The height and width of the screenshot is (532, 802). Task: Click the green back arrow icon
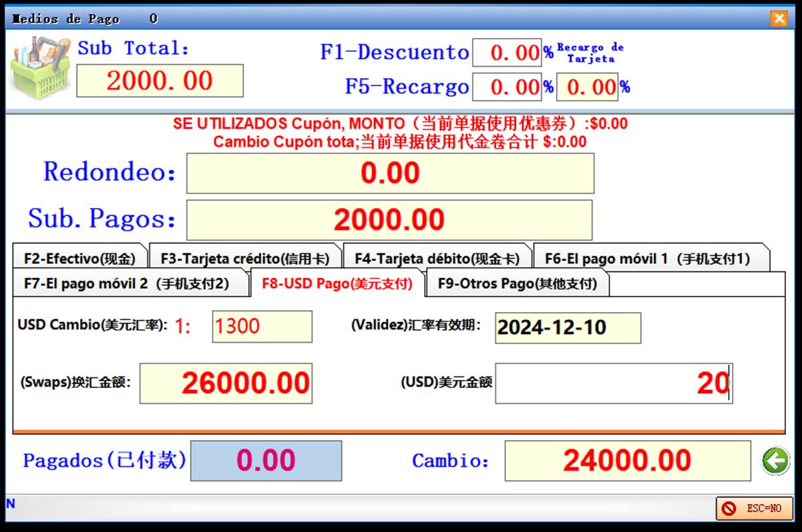point(775,461)
